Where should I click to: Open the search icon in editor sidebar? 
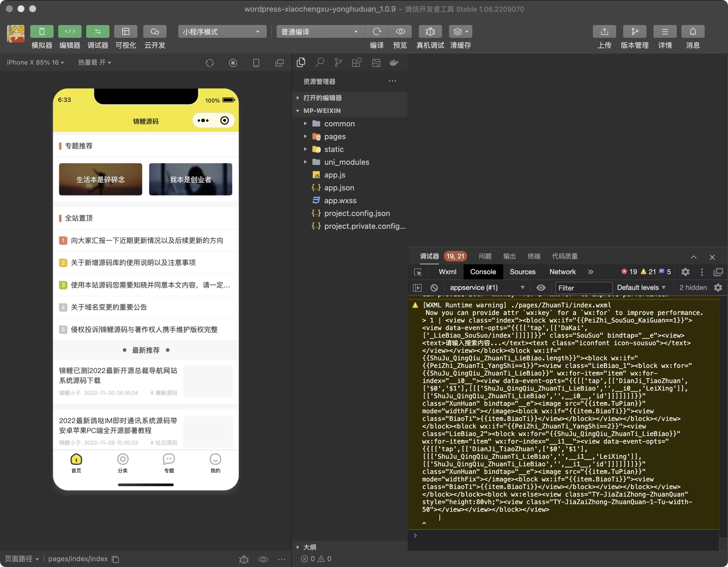point(320,62)
